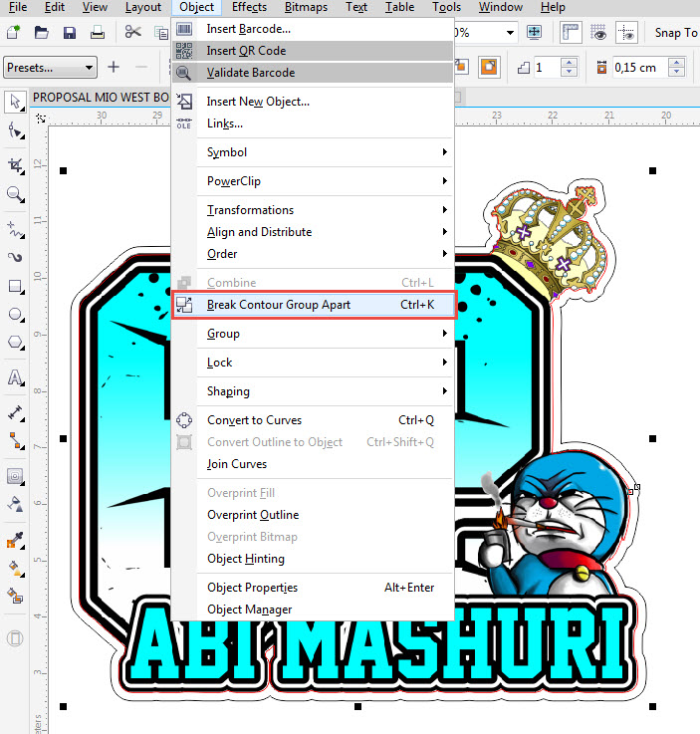Choose Object Hinting
Viewport: 700px width, 734px height.
(314, 559)
